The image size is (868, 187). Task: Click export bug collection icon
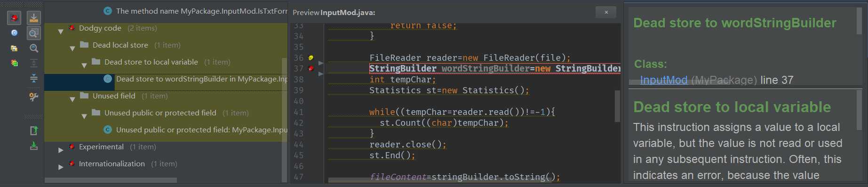(34, 130)
